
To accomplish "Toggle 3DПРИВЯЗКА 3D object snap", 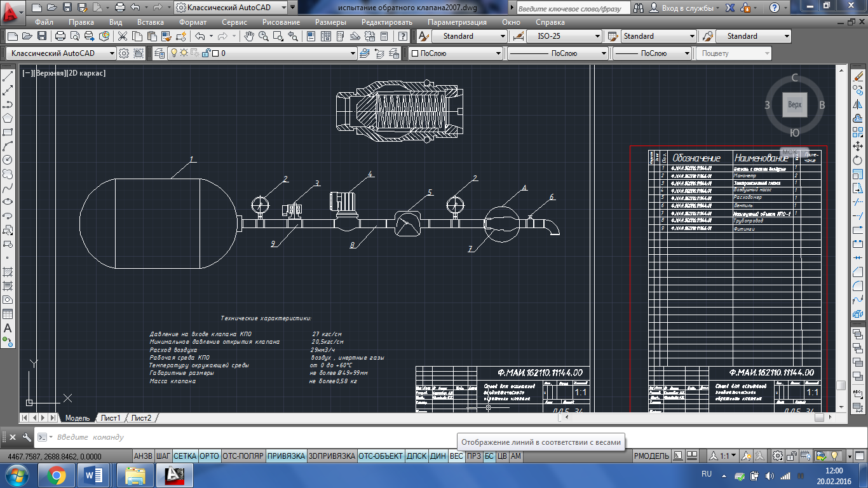I will click(332, 456).
